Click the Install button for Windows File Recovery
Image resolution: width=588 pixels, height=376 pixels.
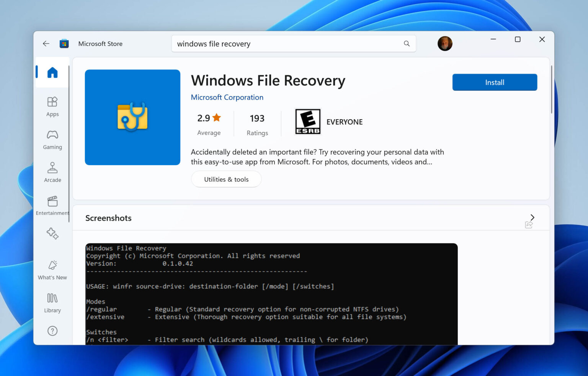pos(495,82)
